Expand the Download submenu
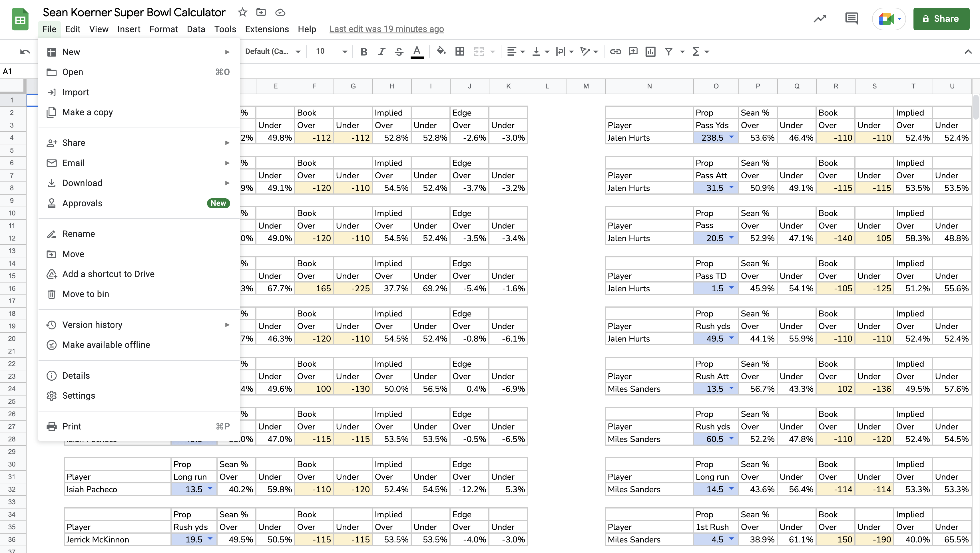The image size is (980, 553). 139,183
